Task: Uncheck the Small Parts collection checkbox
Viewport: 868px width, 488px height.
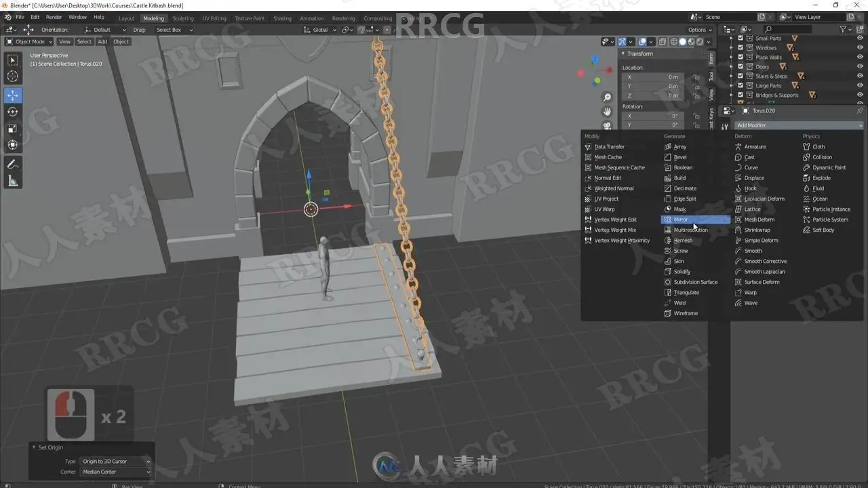Action: (x=741, y=38)
